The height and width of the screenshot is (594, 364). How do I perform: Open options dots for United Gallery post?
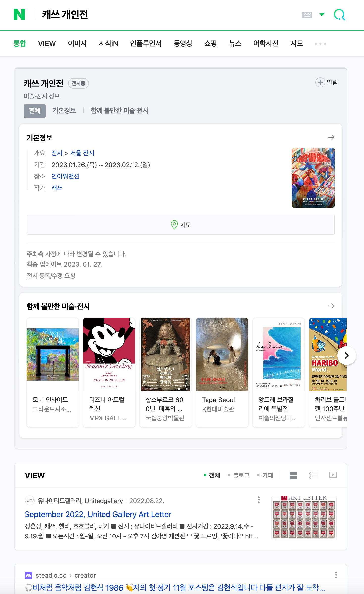pyautogui.click(x=259, y=500)
